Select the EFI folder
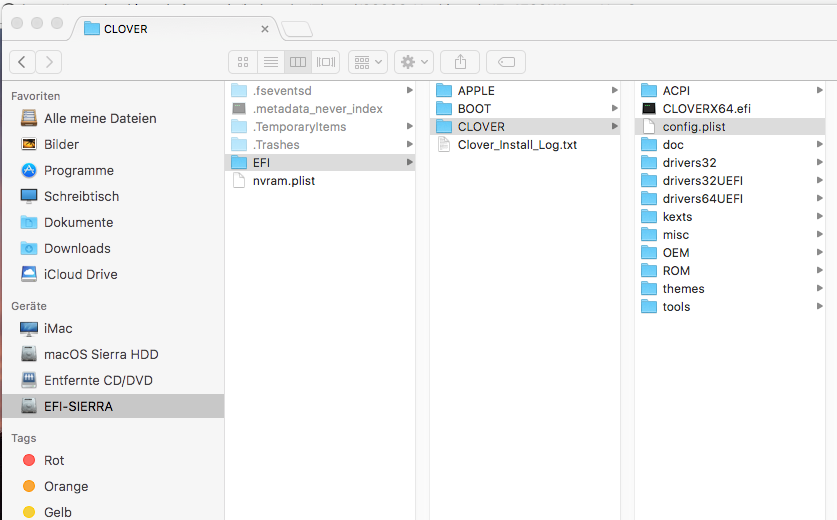 coord(320,163)
